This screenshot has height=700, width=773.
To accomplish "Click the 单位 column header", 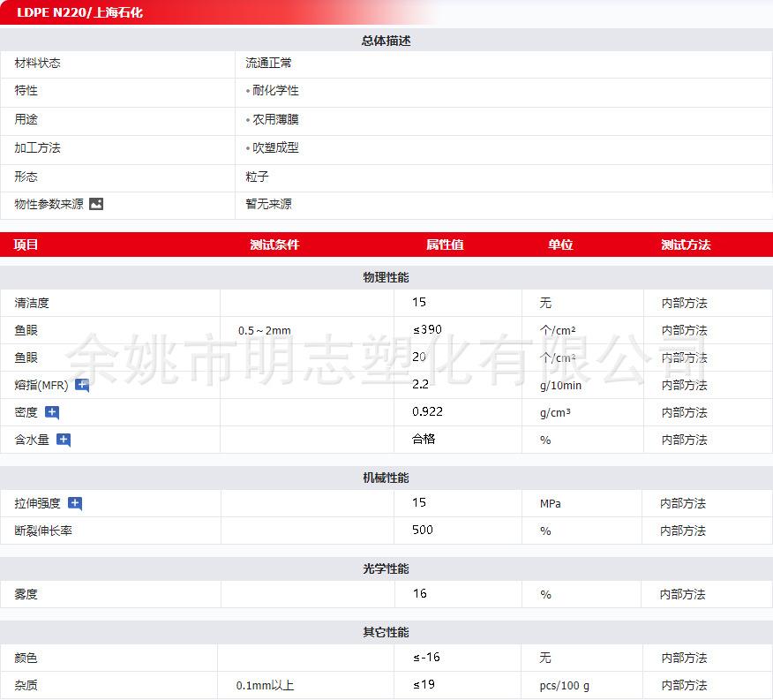I will tap(560, 245).
